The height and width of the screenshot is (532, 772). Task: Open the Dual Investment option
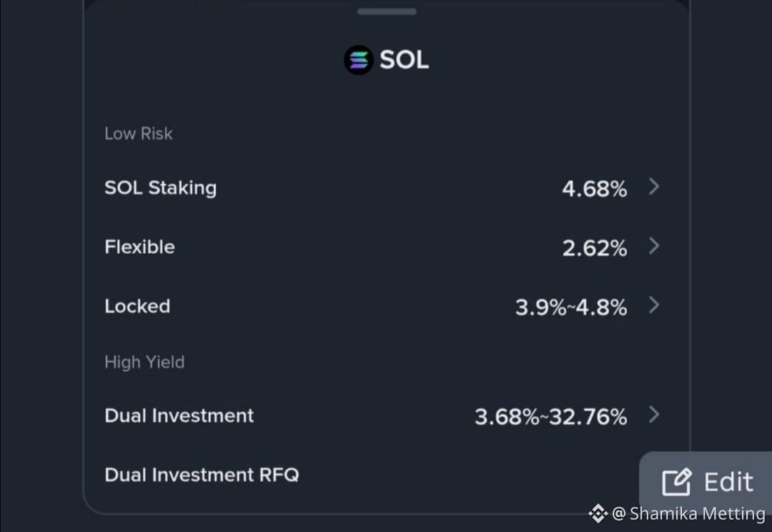[x=387, y=415]
